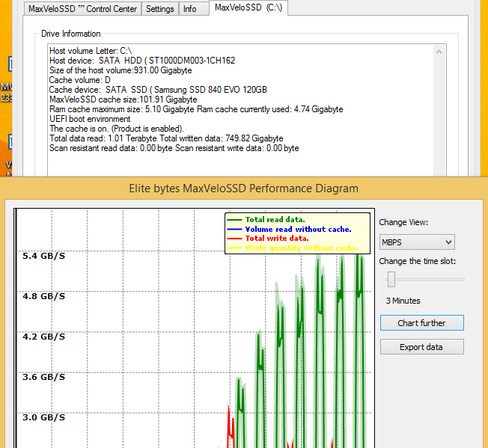488x448 pixels.
Task: Click the Host volume Letter line
Action: [x=91, y=51]
